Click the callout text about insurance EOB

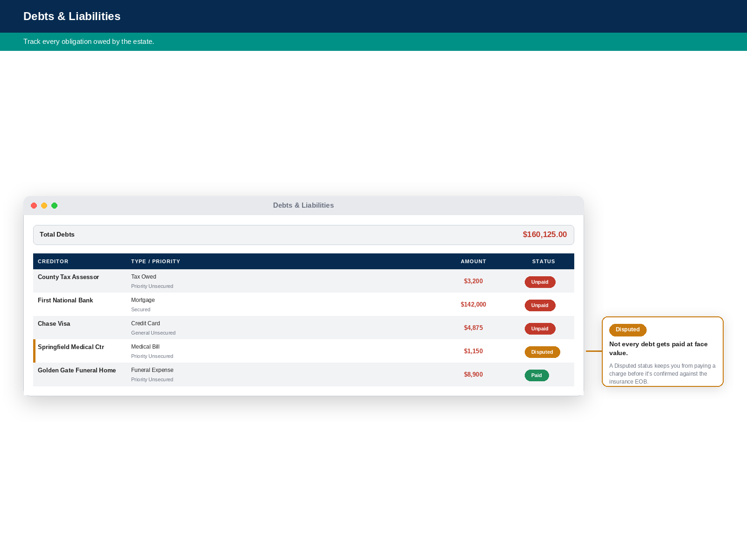click(x=662, y=374)
